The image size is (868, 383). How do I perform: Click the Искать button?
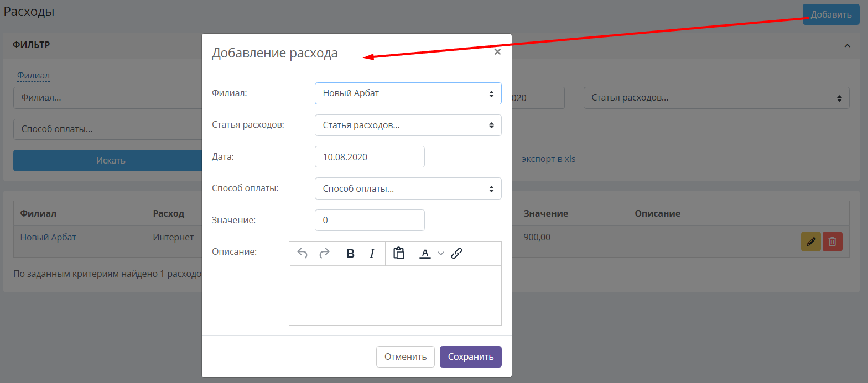(108, 160)
